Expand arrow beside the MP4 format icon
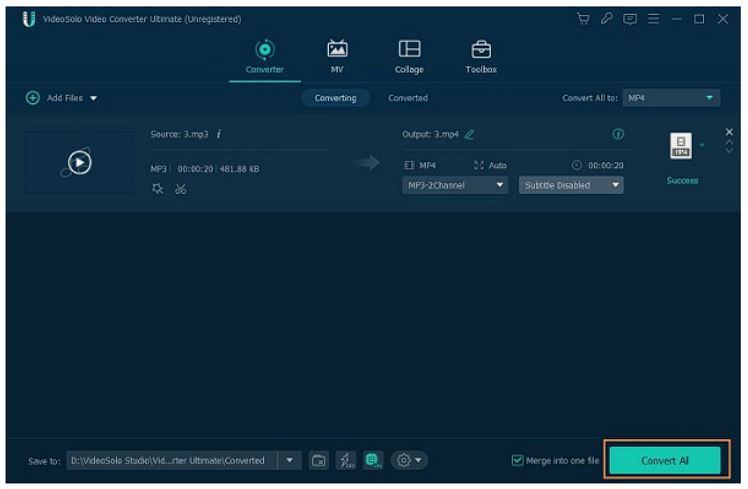This screenshot has width=748, height=489. pos(702,145)
